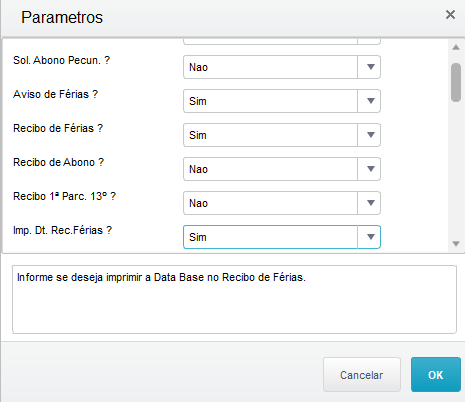The image size is (465, 402).
Task: Click the Sol. Abono Pecun. ? label
Action: (x=61, y=60)
